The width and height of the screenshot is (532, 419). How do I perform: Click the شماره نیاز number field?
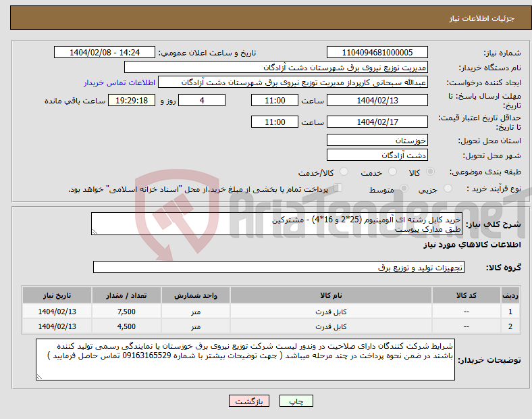point(377,52)
